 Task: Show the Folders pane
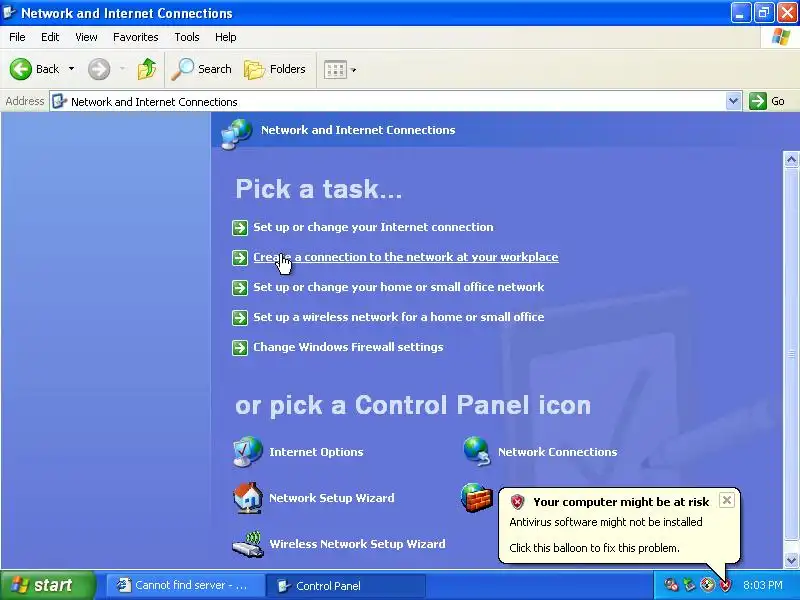coord(274,69)
